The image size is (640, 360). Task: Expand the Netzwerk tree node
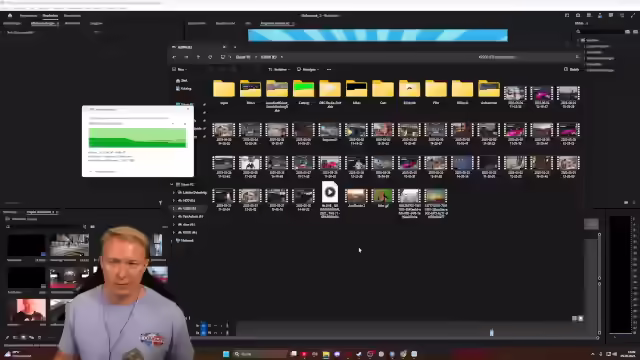[172, 240]
